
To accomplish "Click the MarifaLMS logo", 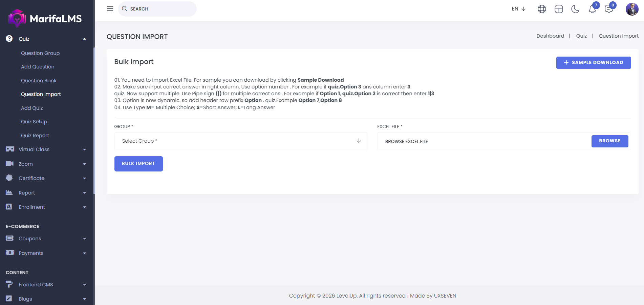I will (x=45, y=18).
